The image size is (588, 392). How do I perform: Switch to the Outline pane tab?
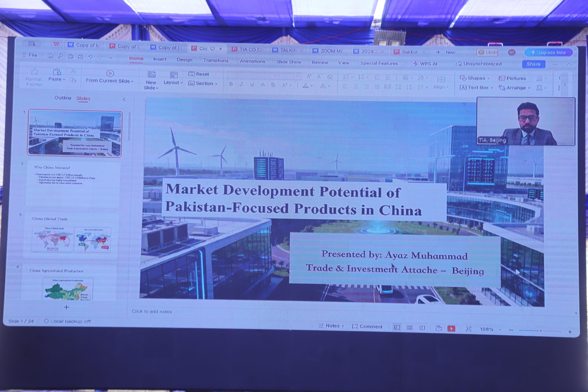click(x=63, y=98)
